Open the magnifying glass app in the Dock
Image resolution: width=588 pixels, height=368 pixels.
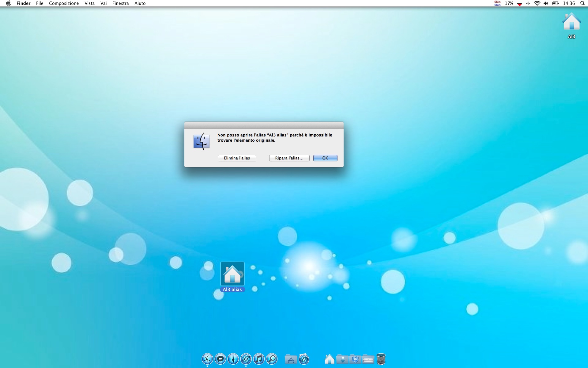point(272,359)
